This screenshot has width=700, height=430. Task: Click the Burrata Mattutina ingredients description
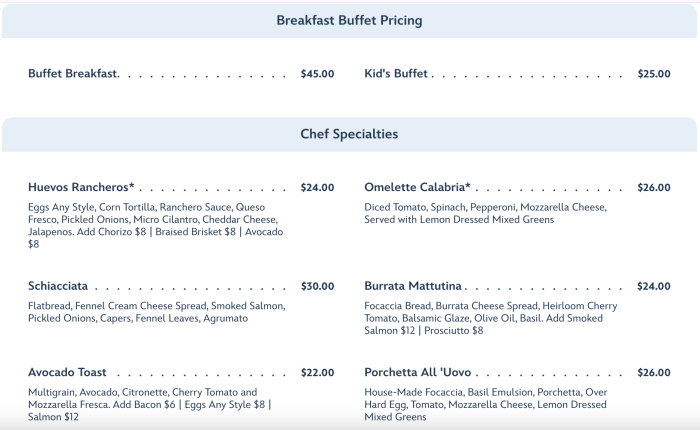[x=490, y=318]
